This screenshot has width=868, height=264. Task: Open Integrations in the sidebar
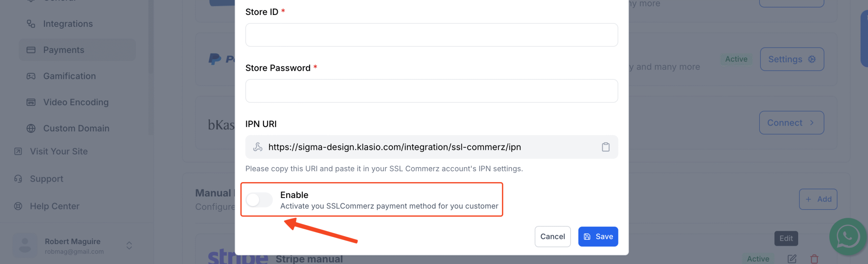click(x=68, y=24)
